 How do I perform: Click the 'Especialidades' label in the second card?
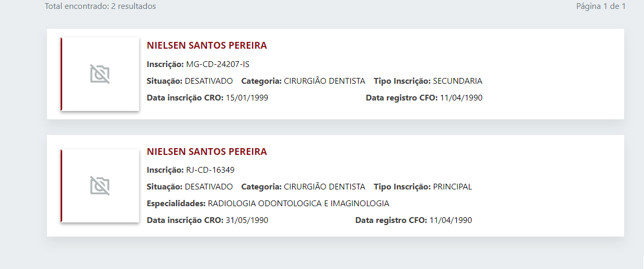tap(176, 204)
